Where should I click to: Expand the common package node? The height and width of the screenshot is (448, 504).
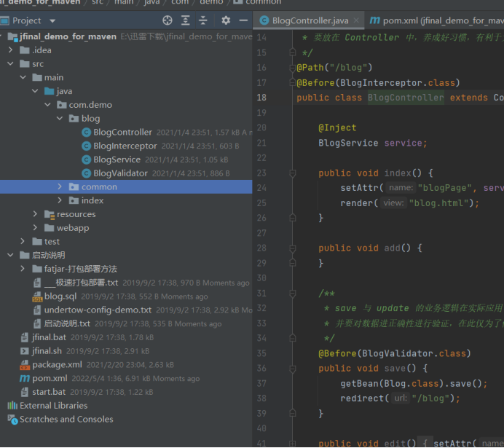60,187
